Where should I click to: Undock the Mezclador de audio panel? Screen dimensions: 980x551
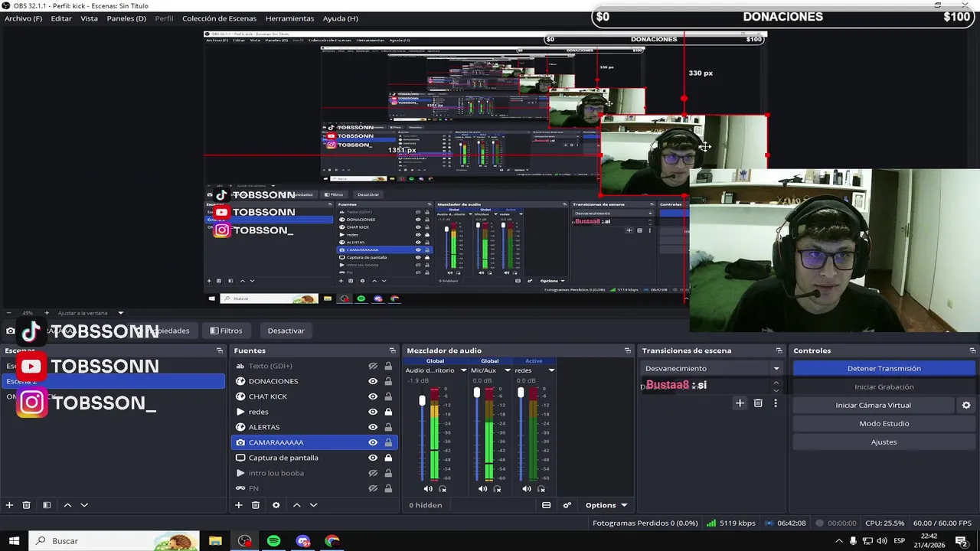pyautogui.click(x=628, y=350)
